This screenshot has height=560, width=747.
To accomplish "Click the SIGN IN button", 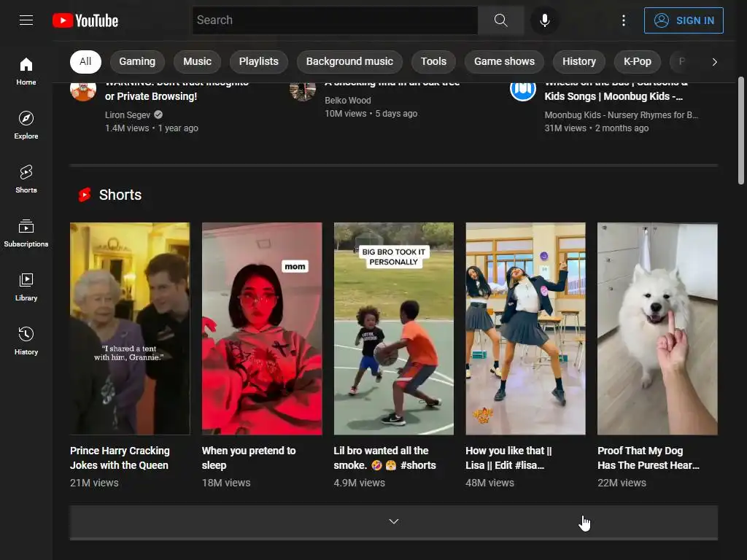I will tap(684, 20).
